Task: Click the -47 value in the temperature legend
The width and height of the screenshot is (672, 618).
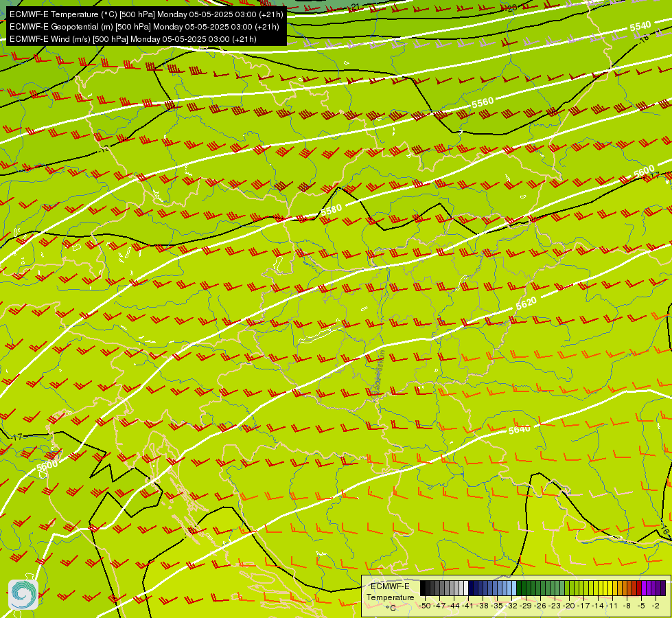Action: (439, 606)
